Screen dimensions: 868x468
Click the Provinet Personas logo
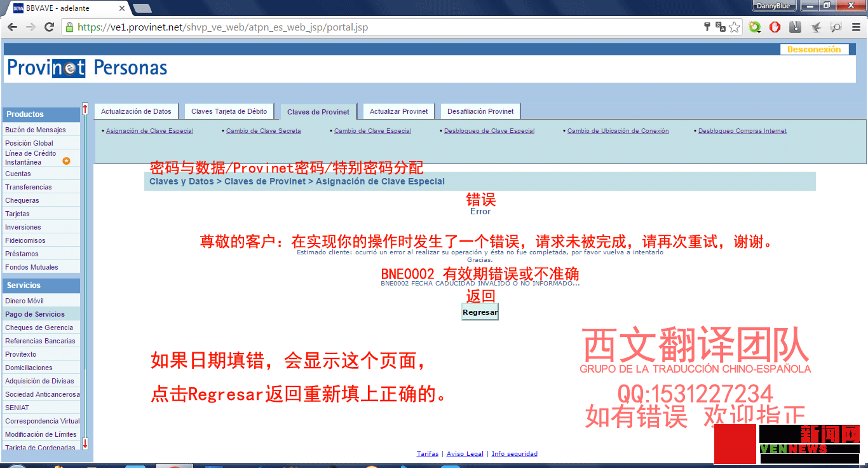pos(87,67)
